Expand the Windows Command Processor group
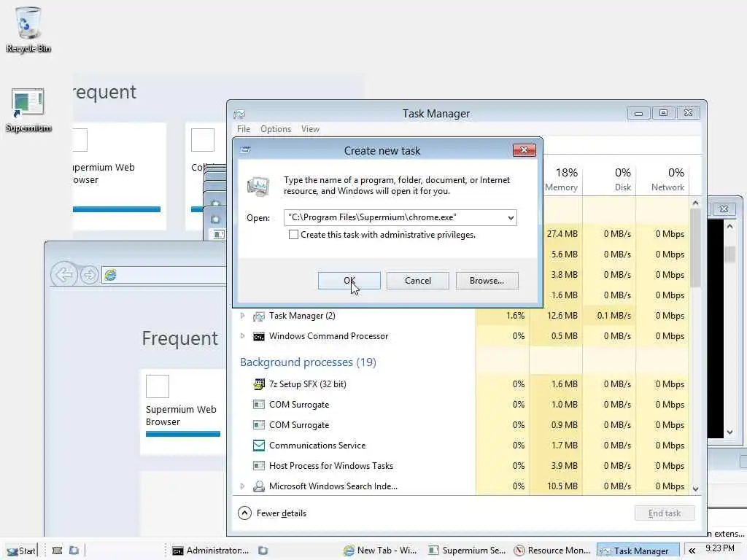This screenshot has width=747, height=560. click(x=242, y=336)
